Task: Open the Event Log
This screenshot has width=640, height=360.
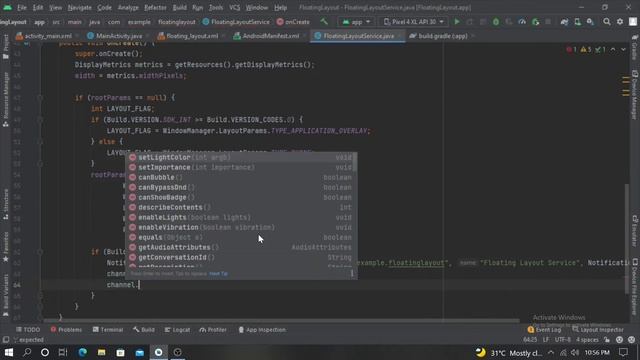Action: tap(544, 330)
